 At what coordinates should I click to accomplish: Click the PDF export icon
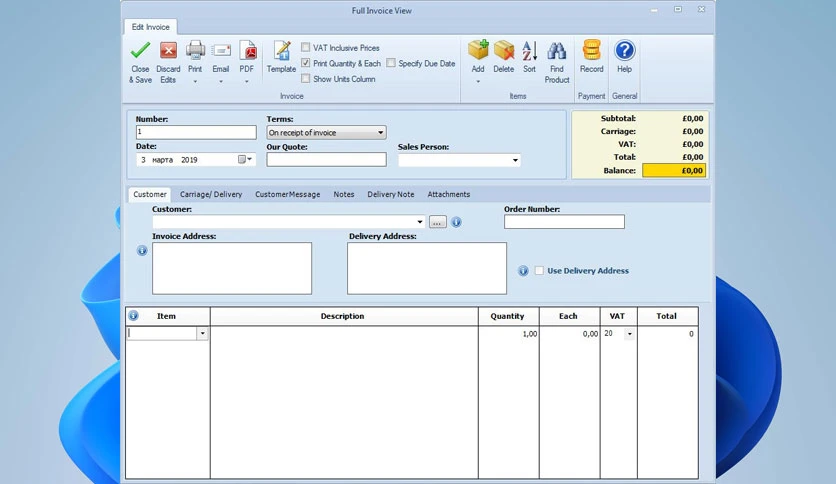click(247, 51)
